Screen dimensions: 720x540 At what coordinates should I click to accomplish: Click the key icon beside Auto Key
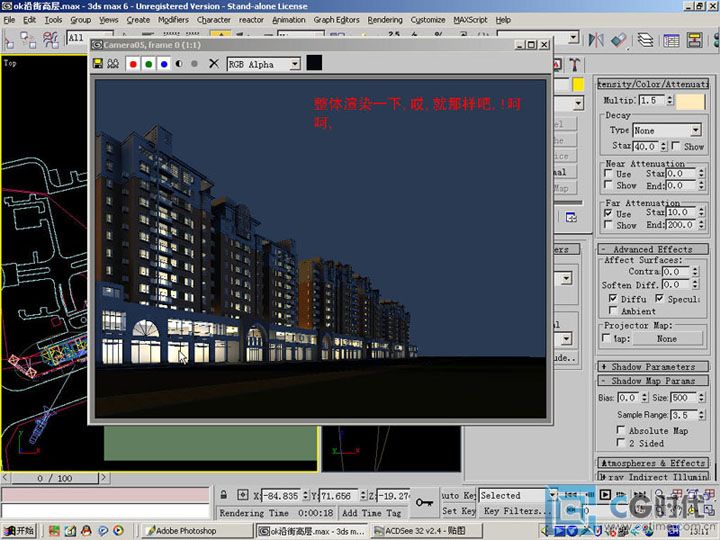coord(425,502)
